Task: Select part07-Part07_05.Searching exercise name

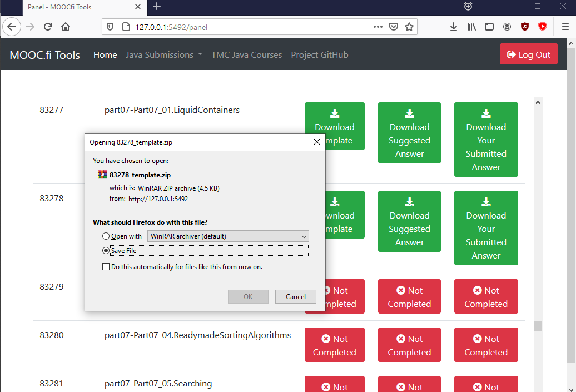Action: (158, 384)
